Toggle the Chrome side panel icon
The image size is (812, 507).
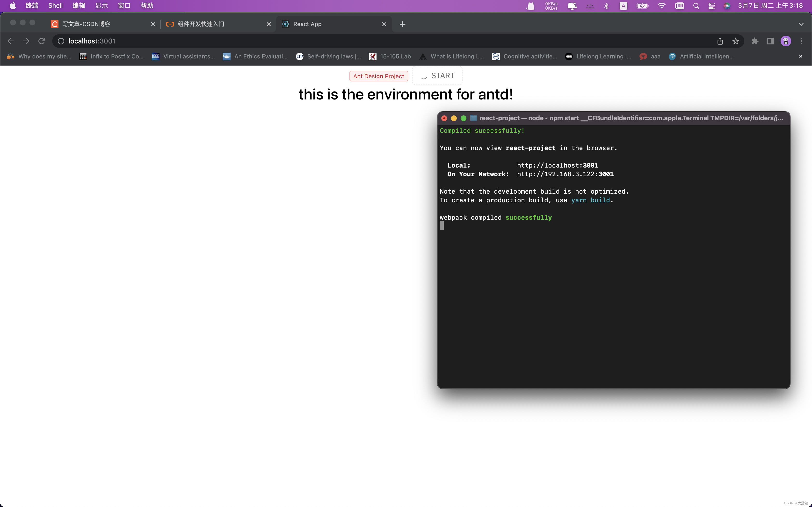(x=770, y=41)
